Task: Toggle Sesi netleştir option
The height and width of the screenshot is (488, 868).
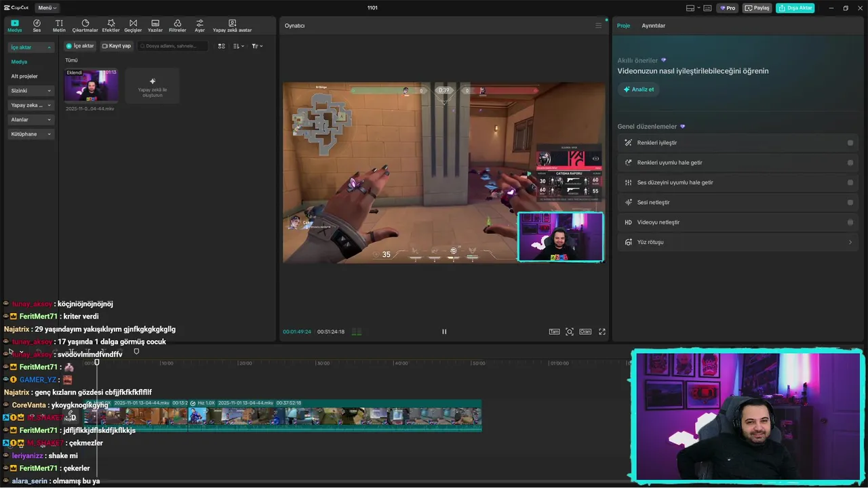Action: 850,203
